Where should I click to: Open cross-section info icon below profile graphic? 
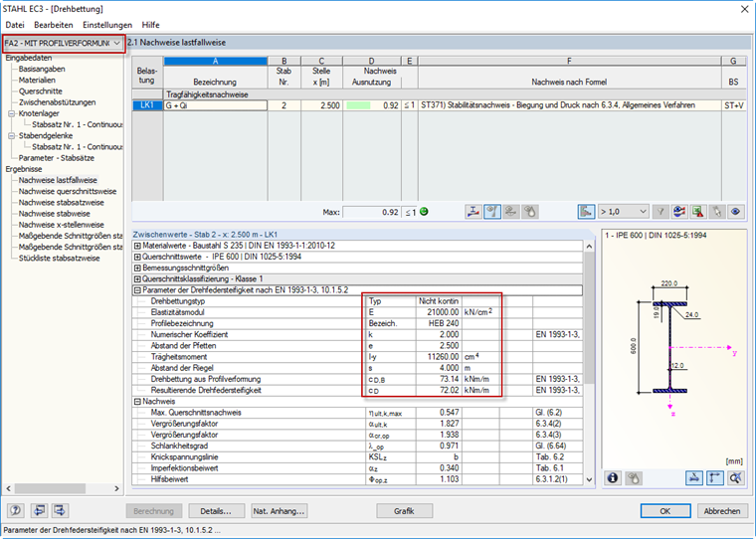point(613,477)
